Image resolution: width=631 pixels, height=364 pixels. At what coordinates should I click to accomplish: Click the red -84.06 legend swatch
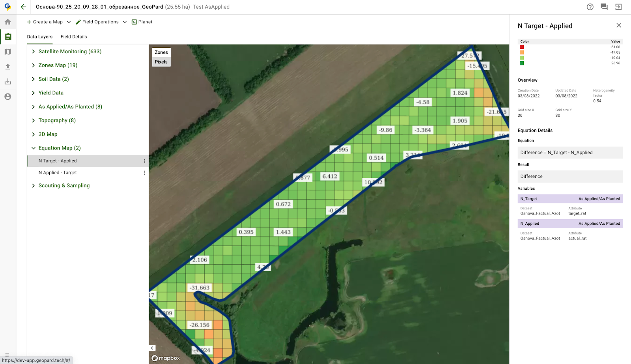click(522, 47)
